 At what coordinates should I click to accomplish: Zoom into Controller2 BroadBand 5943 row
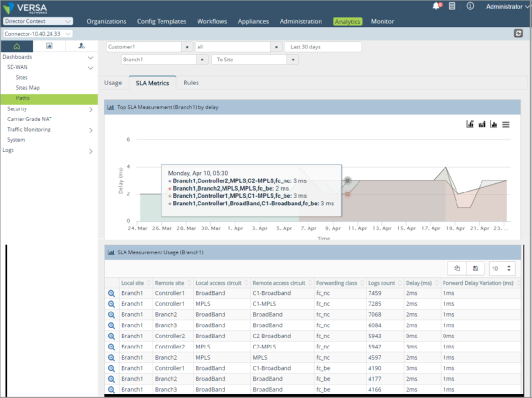point(111,336)
